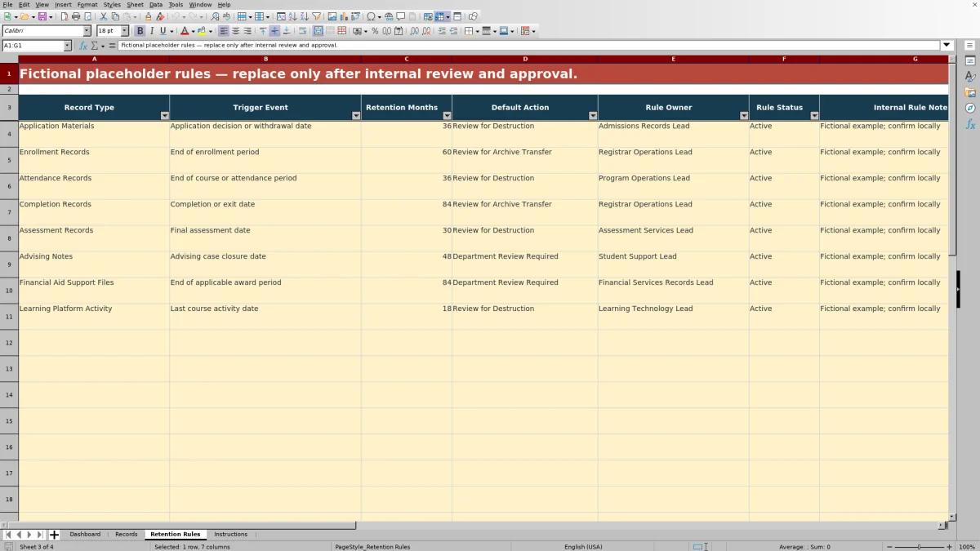Insert Image via toolbar icon
980x551 pixels.
click(332, 16)
